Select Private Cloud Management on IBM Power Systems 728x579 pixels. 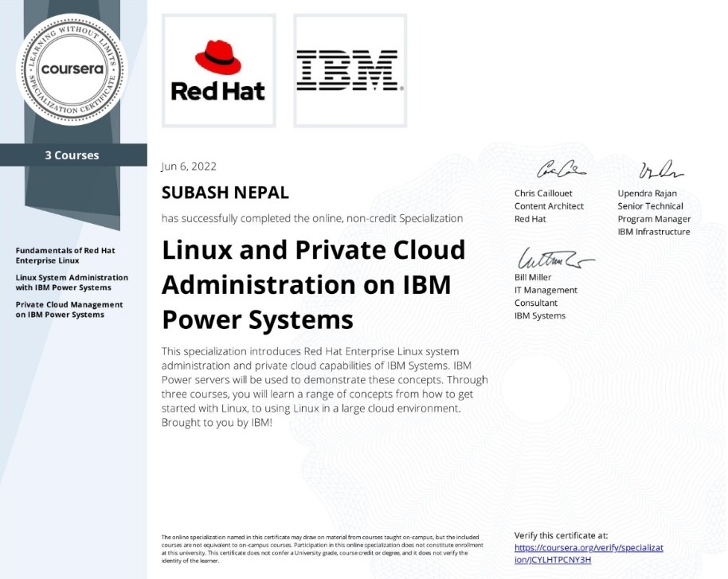pyautogui.click(x=69, y=309)
